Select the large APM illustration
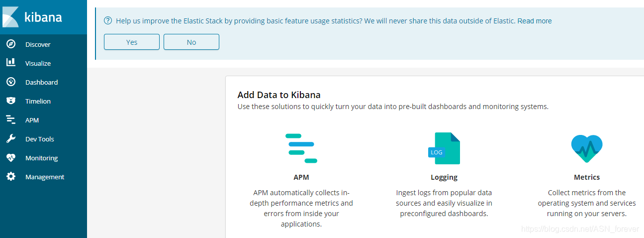This screenshot has height=238, width=644. pyautogui.click(x=301, y=148)
